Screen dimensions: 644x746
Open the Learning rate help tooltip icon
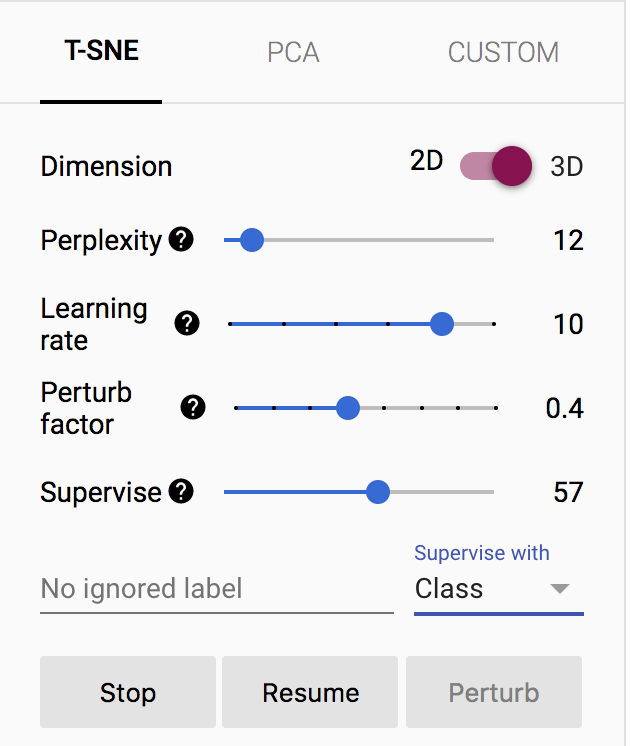point(187,323)
